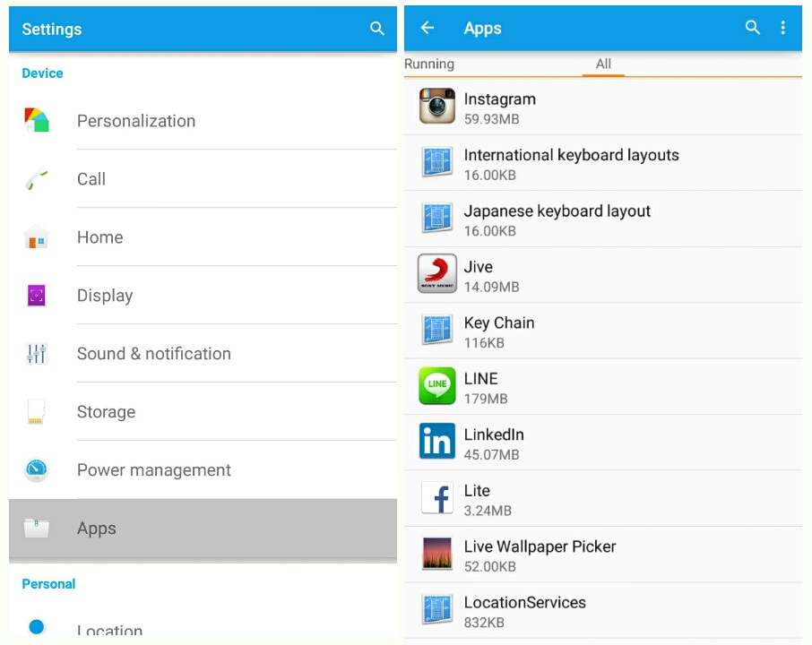Tap the search icon in Apps header
Viewport: 812px width, 645px height.
point(753,28)
